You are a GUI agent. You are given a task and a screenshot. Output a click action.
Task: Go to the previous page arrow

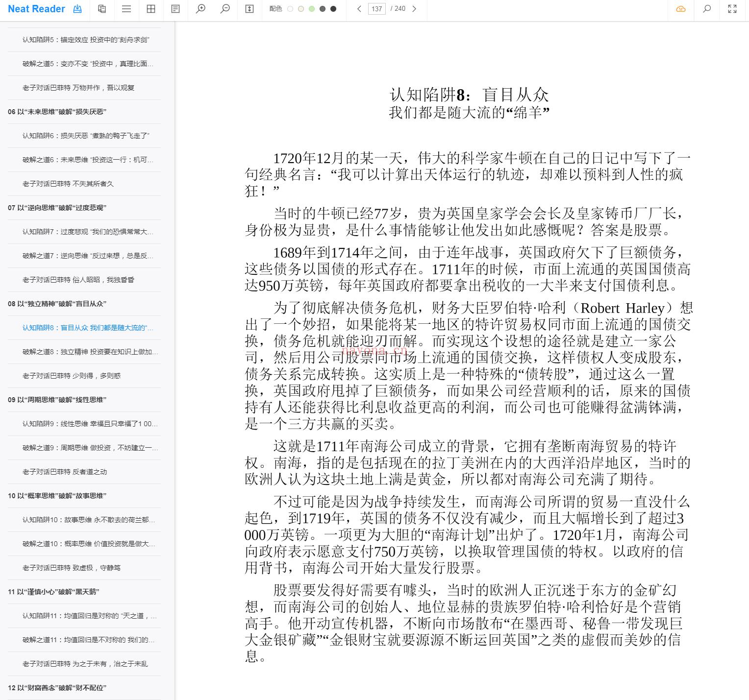[x=359, y=9]
